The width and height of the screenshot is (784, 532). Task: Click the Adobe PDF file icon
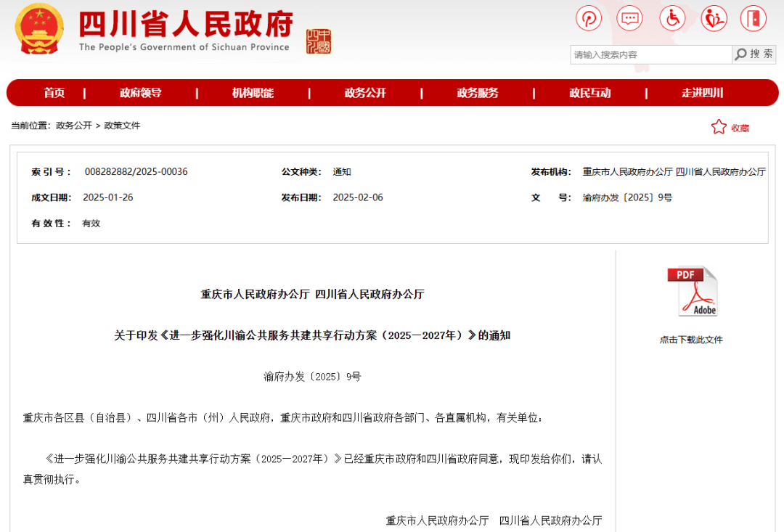tap(692, 292)
